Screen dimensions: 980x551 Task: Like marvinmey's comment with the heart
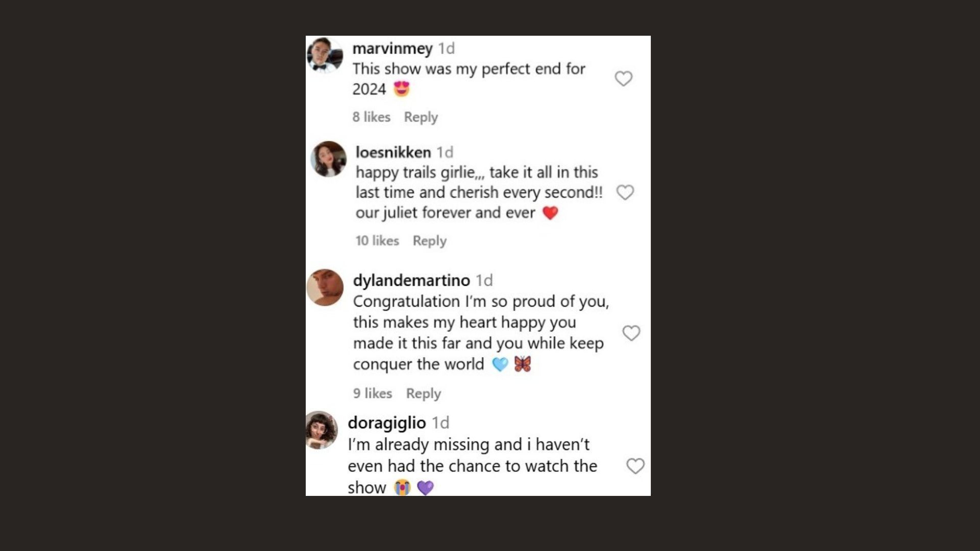pos(623,79)
